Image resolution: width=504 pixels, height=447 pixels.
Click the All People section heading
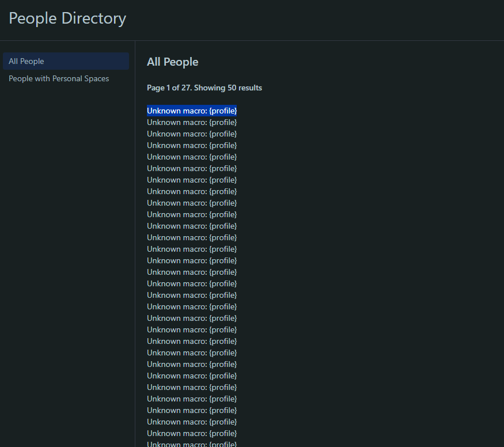[173, 62]
